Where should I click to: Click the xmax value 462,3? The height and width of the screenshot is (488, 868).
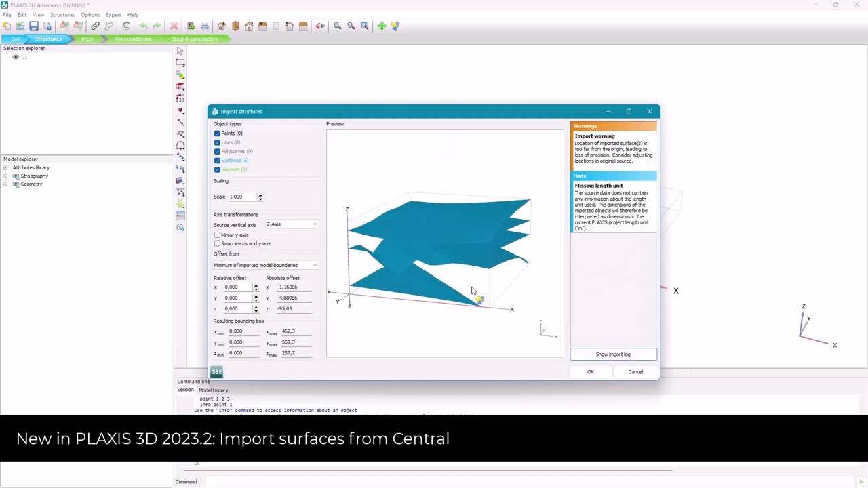pyautogui.click(x=296, y=331)
